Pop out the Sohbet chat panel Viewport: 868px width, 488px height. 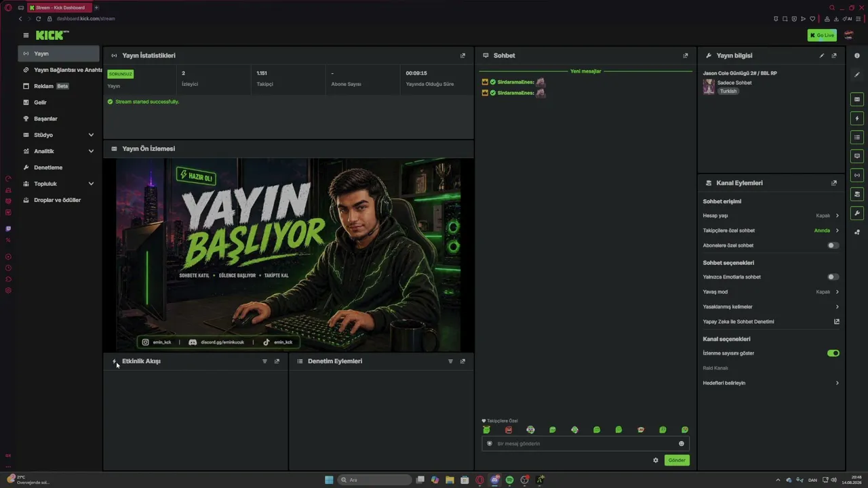pos(686,56)
